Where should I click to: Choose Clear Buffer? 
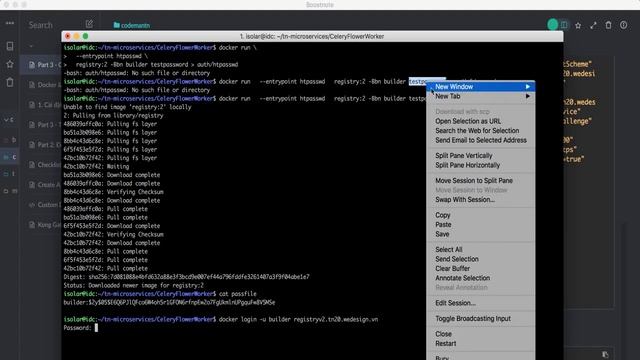[452, 269]
